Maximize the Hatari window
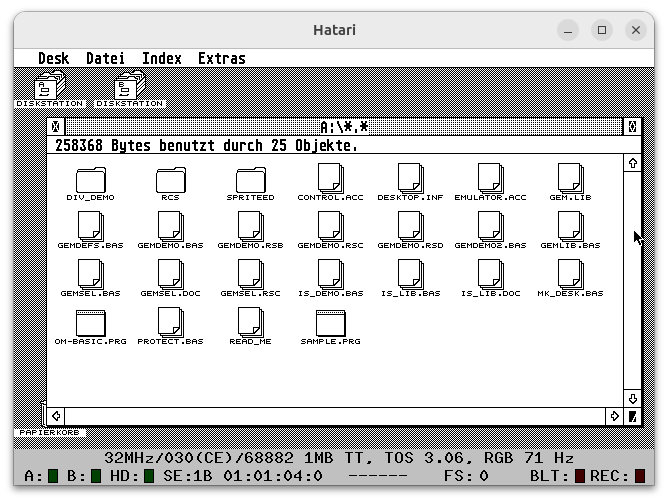668x502 pixels. click(602, 30)
